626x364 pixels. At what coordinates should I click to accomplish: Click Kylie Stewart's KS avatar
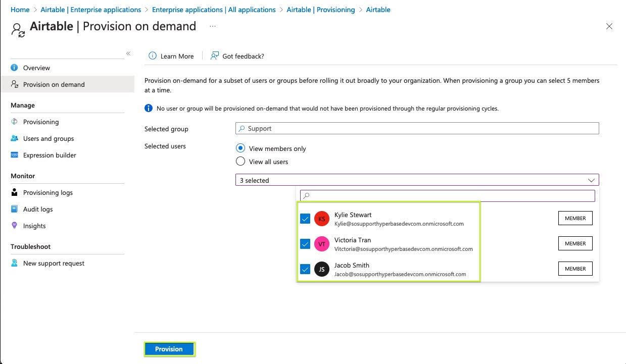tap(322, 219)
